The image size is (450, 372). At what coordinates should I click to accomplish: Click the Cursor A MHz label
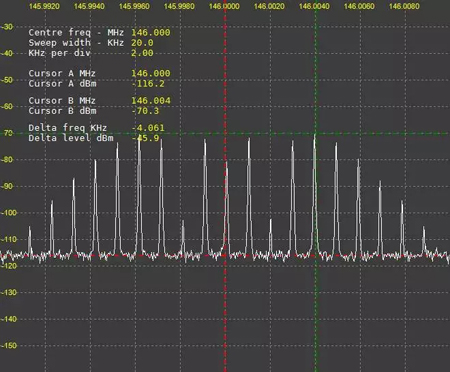tap(62, 73)
